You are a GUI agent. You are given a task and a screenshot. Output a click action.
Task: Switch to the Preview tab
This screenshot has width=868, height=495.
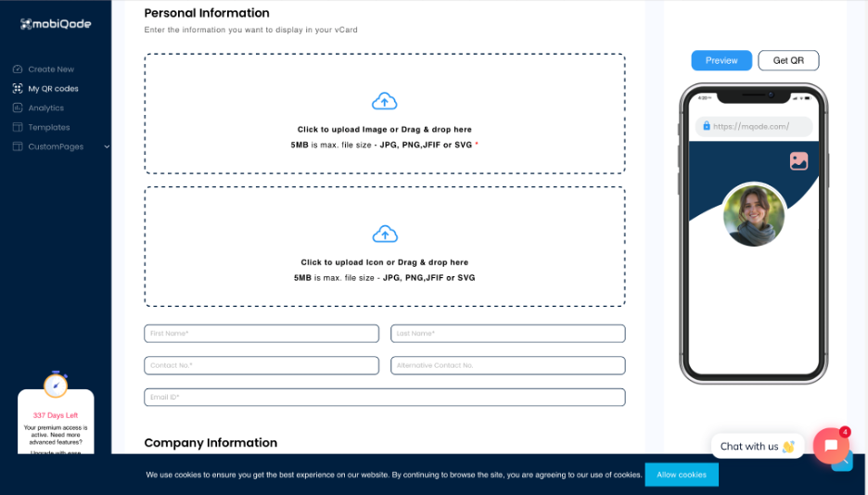point(721,60)
